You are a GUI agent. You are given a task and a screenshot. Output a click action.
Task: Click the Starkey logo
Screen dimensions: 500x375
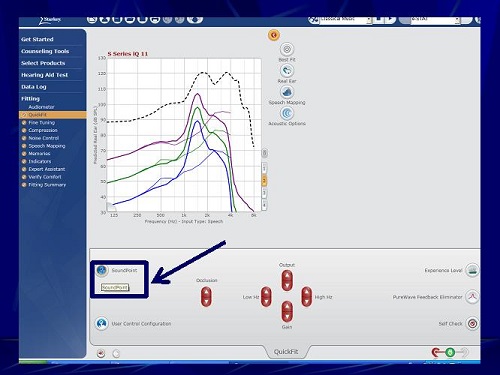pos(50,21)
